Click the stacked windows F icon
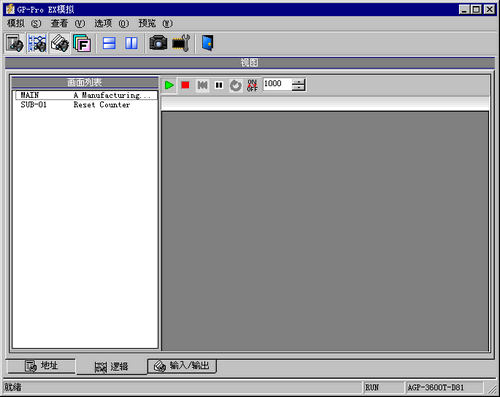Viewport: 500px width, 397px height. click(82, 43)
